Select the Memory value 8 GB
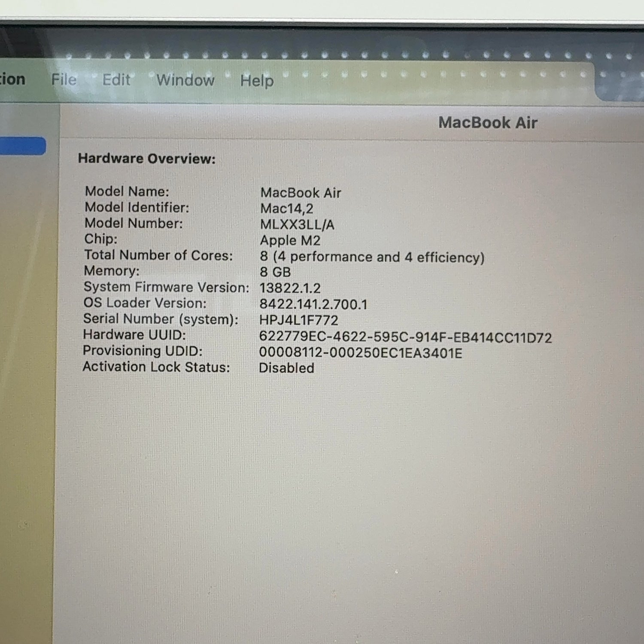Screen dimensions: 644x644 (275, 272)
